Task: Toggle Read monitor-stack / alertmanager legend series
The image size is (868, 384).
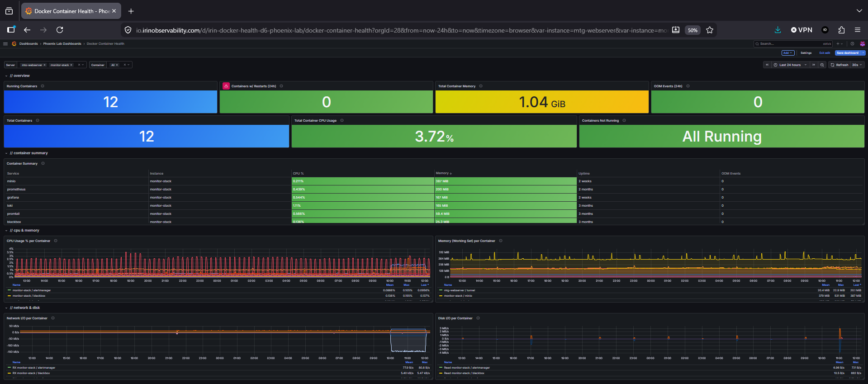Action: (x=467, y=368)
